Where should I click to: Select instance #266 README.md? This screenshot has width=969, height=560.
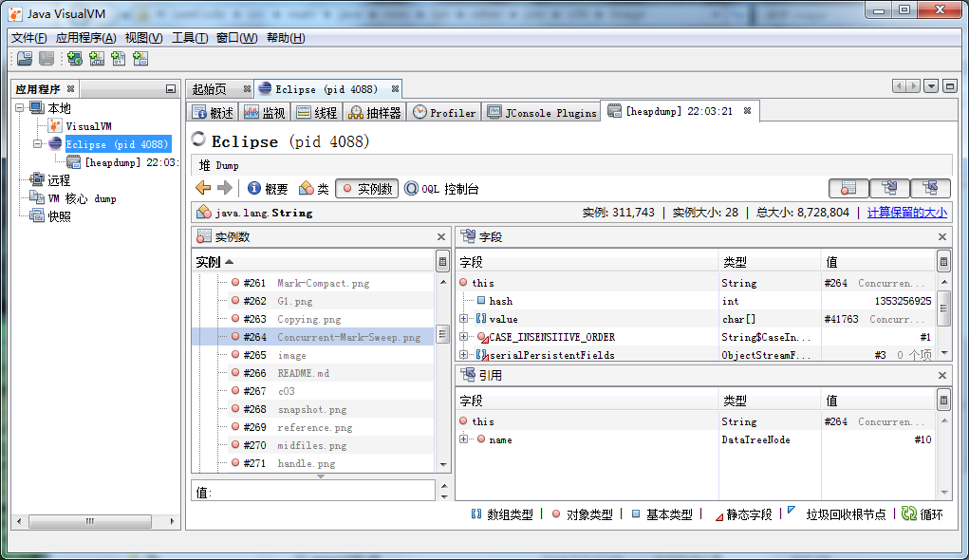(x=313, y=373)
